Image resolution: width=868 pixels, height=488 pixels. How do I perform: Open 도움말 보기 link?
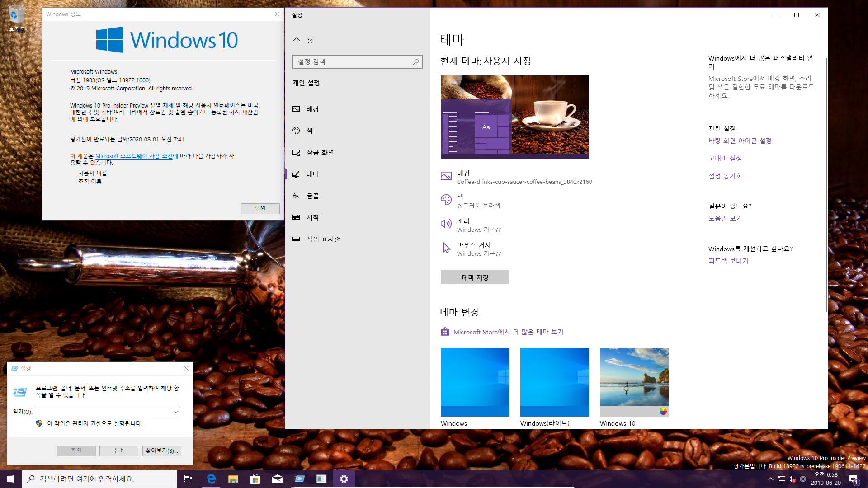coord(725,219)
